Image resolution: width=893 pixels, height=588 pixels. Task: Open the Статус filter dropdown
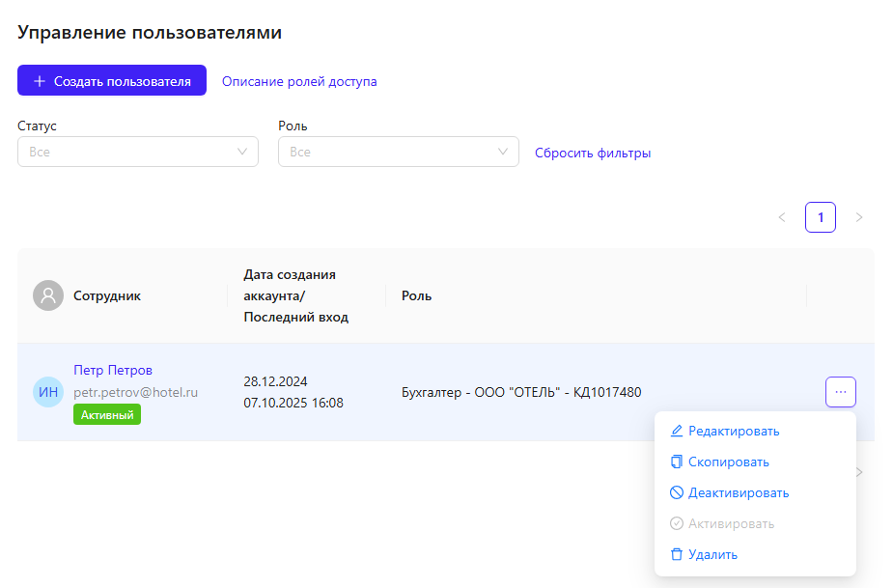(137, 152)
